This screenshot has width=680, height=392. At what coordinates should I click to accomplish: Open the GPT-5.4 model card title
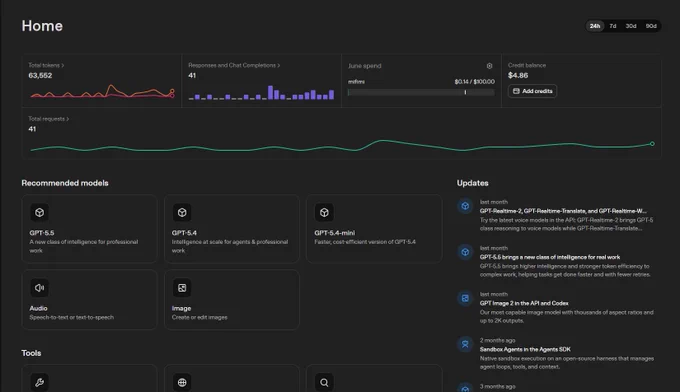[184, 233]
